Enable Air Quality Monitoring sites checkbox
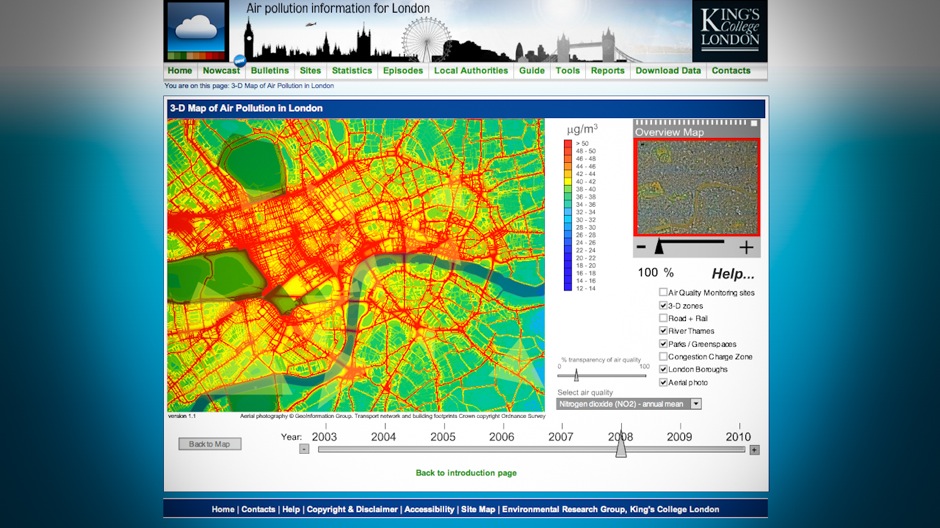Viewport: 940px width, 528px height. pyautogui.click(x=663, y=292)
